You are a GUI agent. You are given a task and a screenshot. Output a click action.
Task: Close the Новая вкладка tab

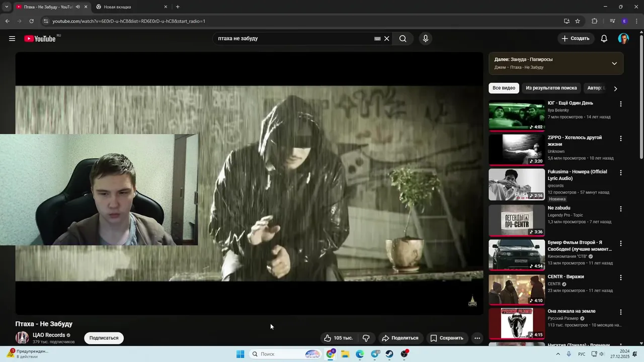click(x=166, y=7)
